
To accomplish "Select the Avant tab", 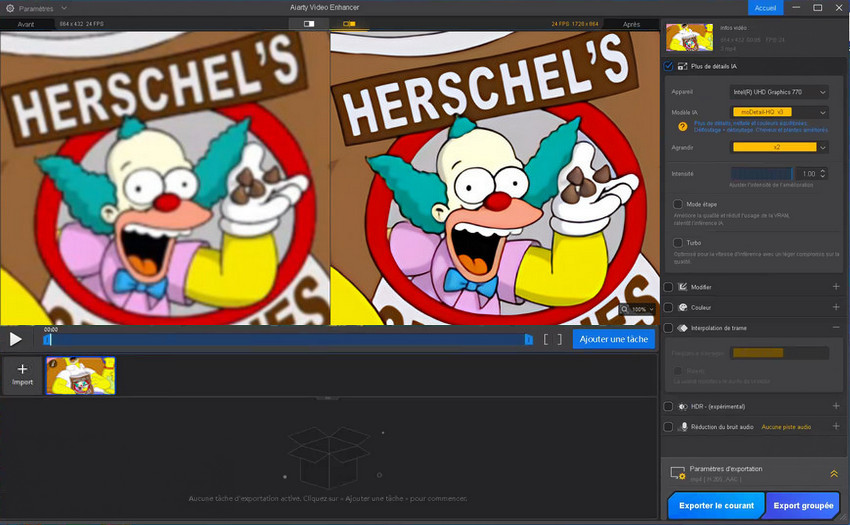I will pyautogui.click(x=26, y=24).
